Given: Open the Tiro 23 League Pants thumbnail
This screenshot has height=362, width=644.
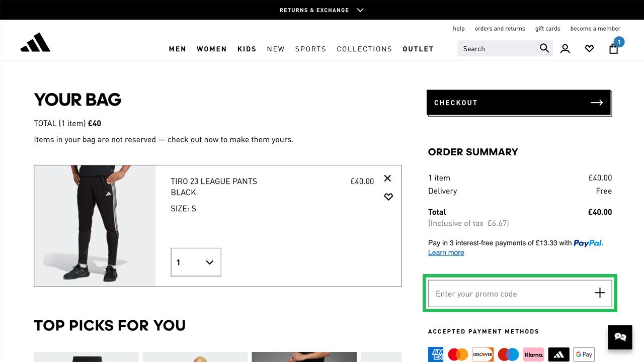Looking at the screenshot, I should click(x=95, y=226).
